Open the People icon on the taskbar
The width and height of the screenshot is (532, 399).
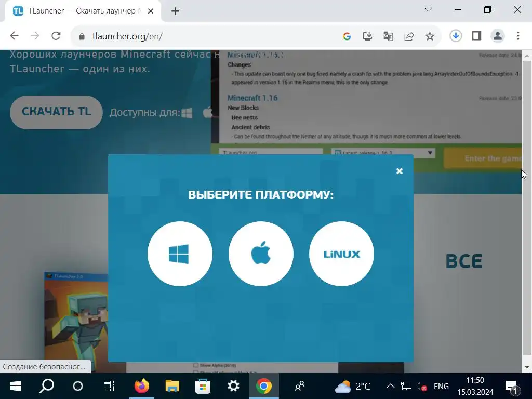[x=300, y=386]
